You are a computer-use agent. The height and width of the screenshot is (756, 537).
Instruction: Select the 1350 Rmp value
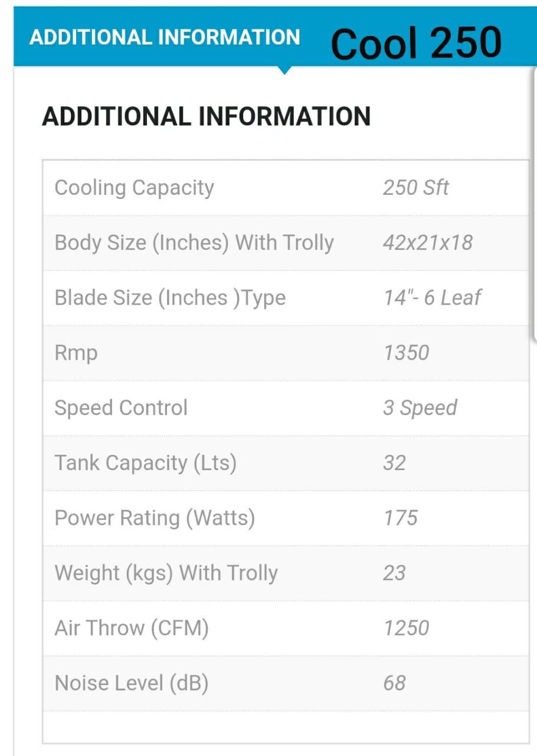coord(406,353)
